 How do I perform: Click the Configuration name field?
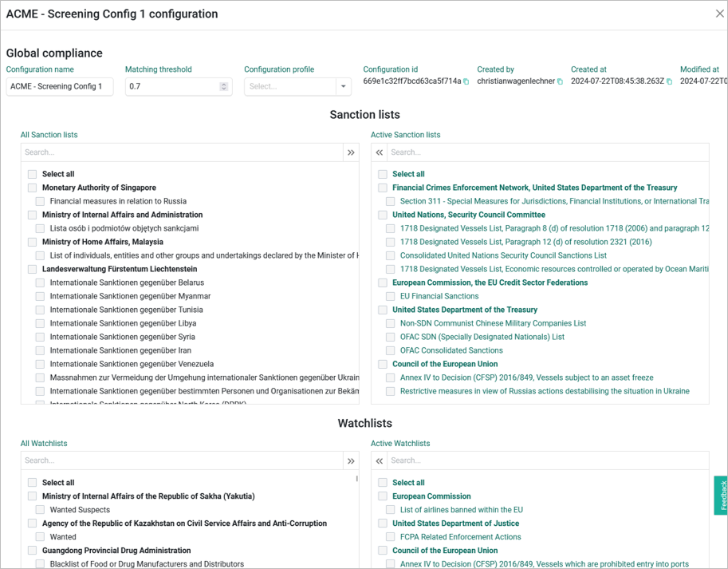[x=60, y=86]
